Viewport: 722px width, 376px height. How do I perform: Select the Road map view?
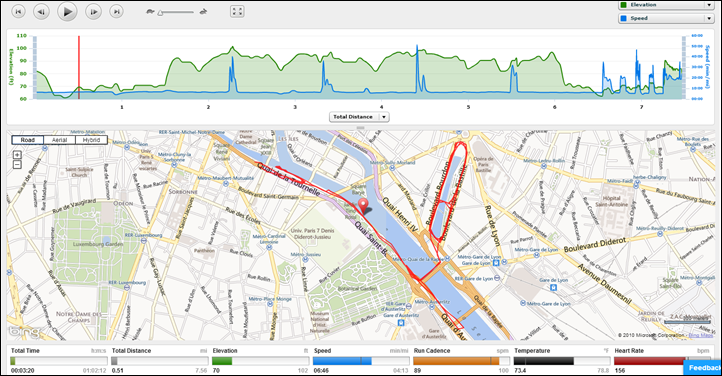tap(28, 140)
